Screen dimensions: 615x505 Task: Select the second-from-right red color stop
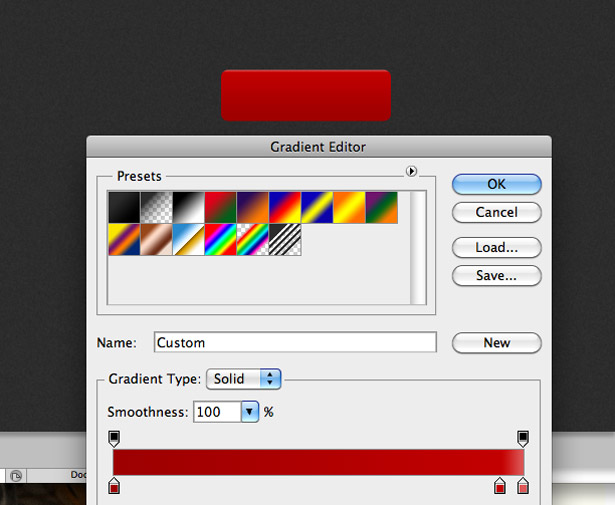point(500,485)
